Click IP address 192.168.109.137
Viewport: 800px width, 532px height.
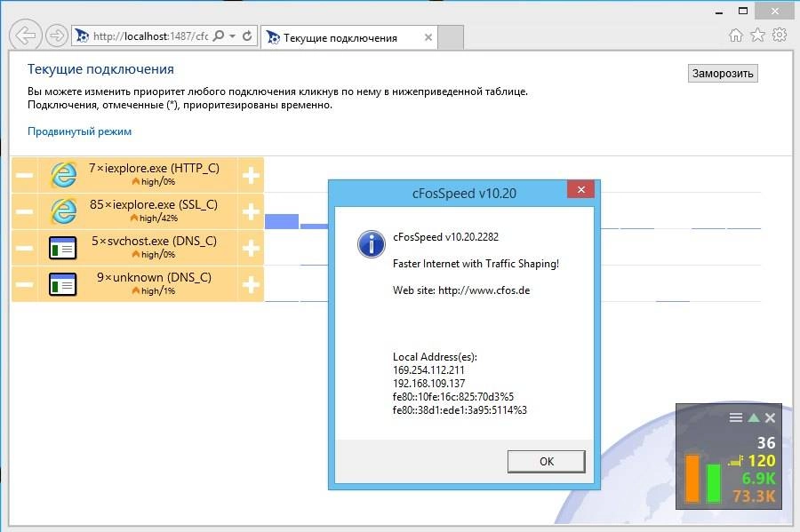pyautogui.click(x=429, y=383)
